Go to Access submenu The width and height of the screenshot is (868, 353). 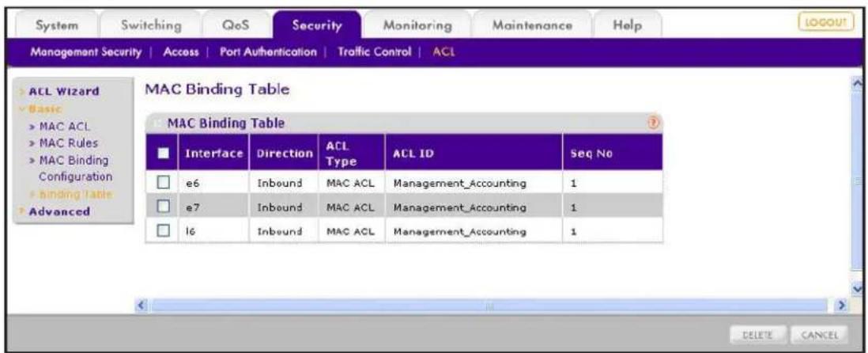(182, 53)
